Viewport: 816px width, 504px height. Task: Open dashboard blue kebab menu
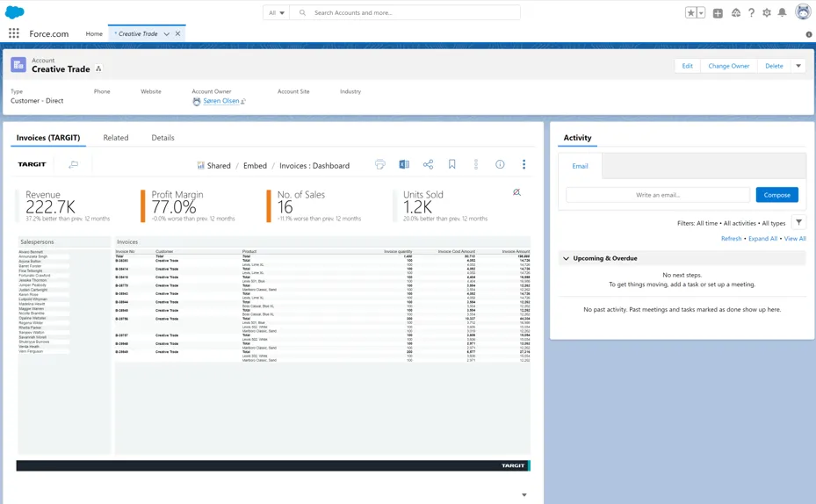[x=524, y=164]
